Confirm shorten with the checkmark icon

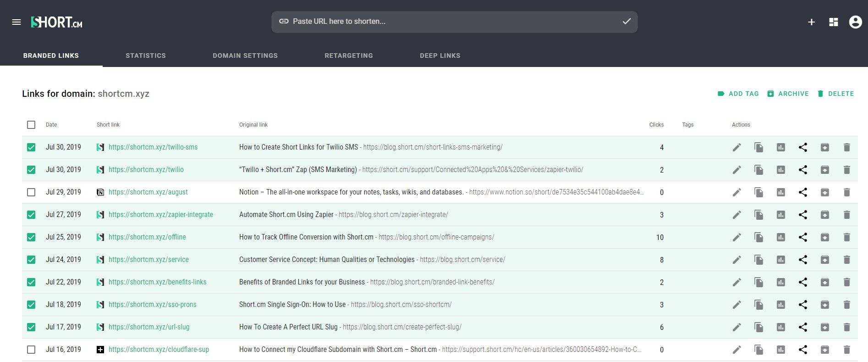tap(626, 21)
